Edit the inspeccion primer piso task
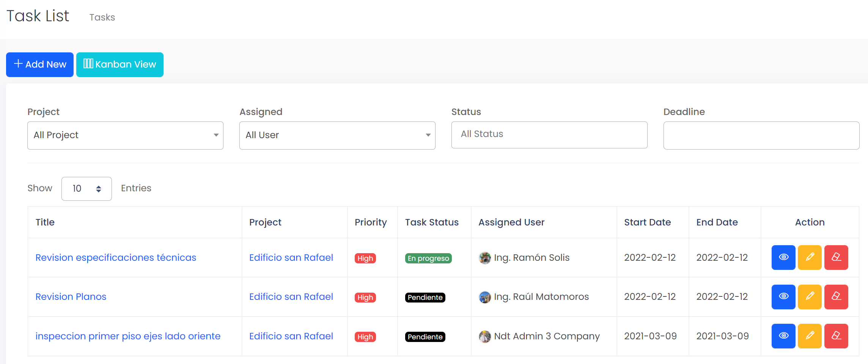 click(x=810, y=336)
